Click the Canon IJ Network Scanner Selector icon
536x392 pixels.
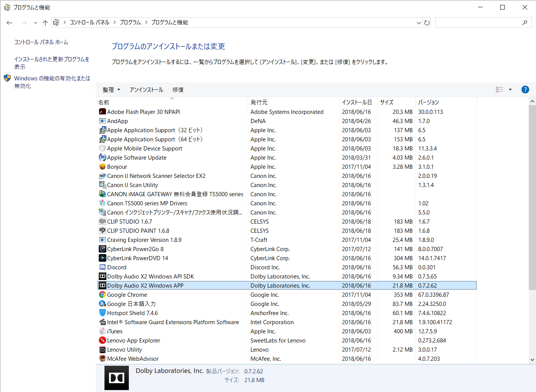tap(102, 176)
